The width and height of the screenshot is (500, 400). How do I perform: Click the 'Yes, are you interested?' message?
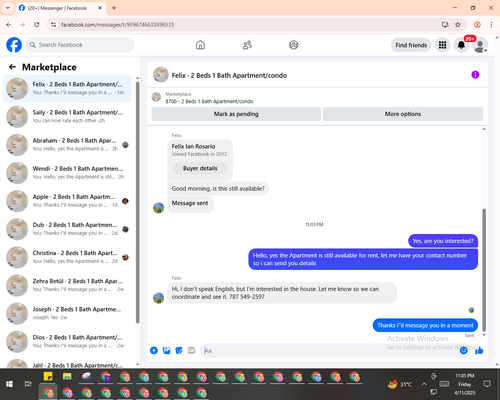(x=443, y=241)
